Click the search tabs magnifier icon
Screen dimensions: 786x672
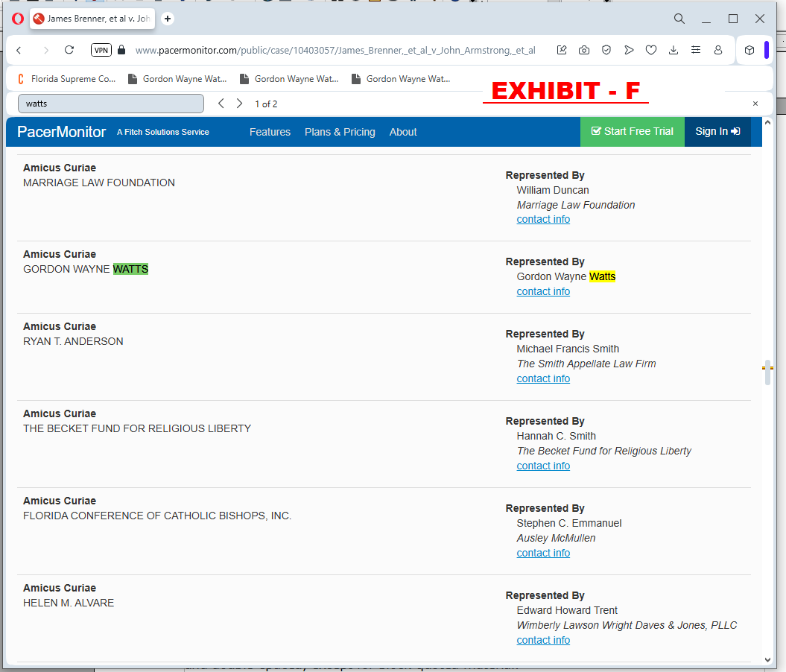pos(679,19)
